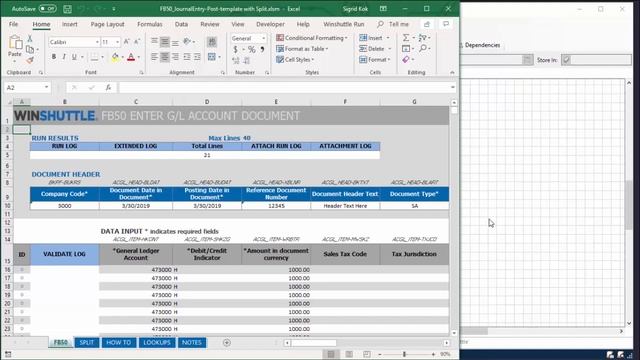The width and height of the screenshot is (640, 360).
Task: Open Sort and Filter icon
Action: pyautogui.click(x=422, y=38)
